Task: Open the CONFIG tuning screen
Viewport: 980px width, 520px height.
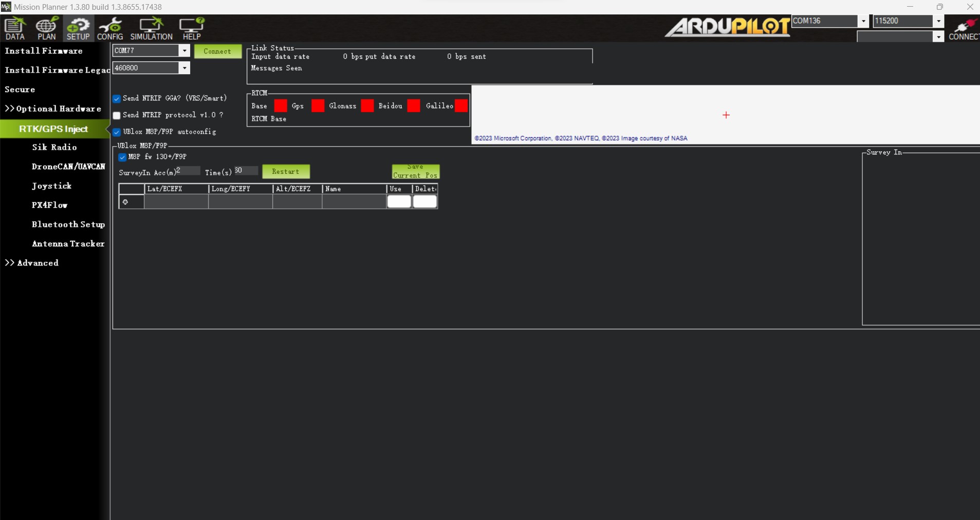Action: point(110,28)
